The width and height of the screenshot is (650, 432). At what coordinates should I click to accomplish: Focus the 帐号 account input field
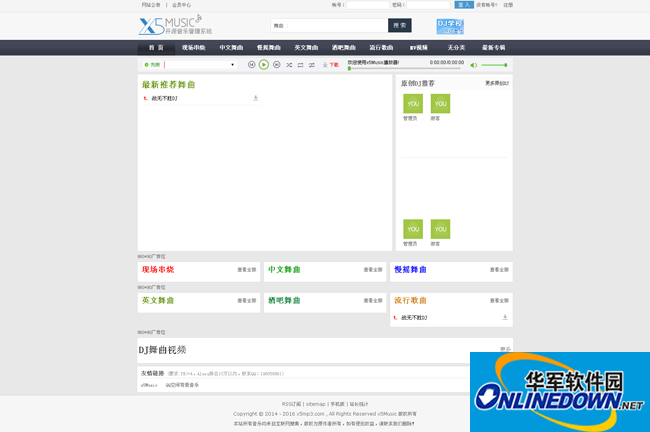(368, 5)
